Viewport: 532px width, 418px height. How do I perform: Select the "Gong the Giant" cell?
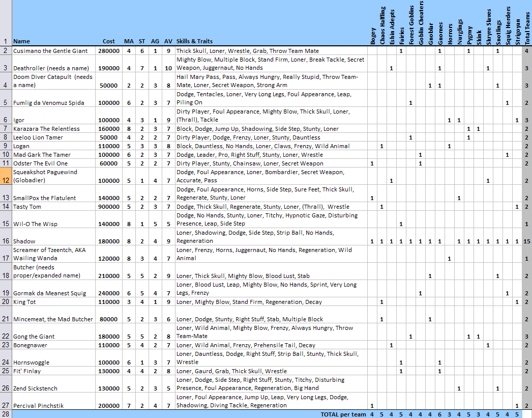click(x=53, y=332)
